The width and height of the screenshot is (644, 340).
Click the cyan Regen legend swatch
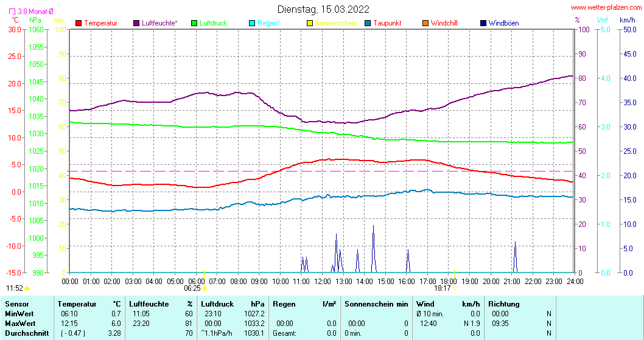[252, 23]
